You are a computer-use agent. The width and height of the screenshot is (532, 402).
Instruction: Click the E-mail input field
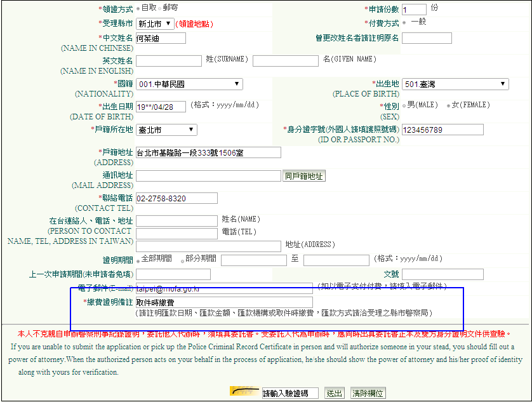(x=224, y=288)
